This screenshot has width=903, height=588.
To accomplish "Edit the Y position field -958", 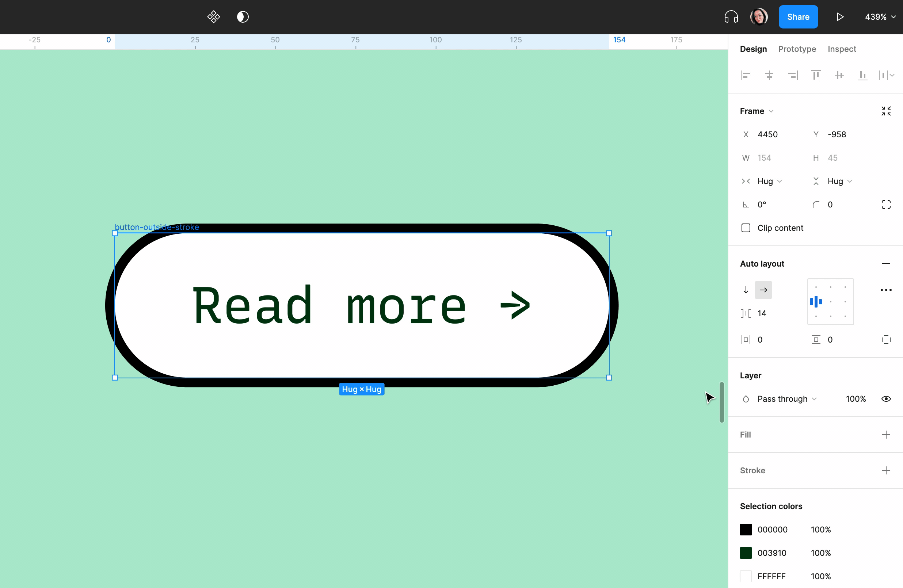I will [837, 134].
